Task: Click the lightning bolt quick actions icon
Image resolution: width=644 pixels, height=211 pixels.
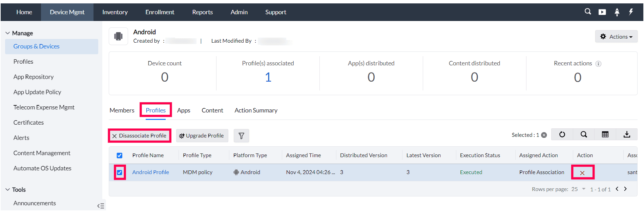Action: [631, 12]
